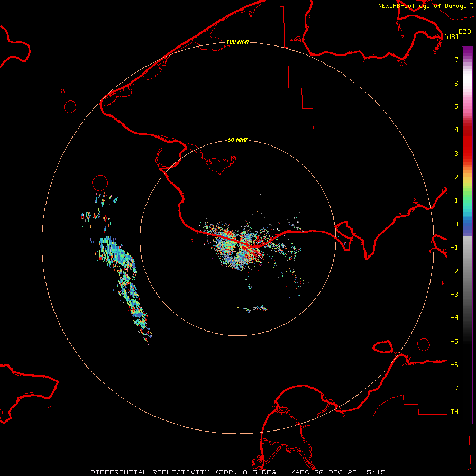This screenshot has width=476, height=476.
Task: Pick the purple top segment of the color bar
Action: 467,52
